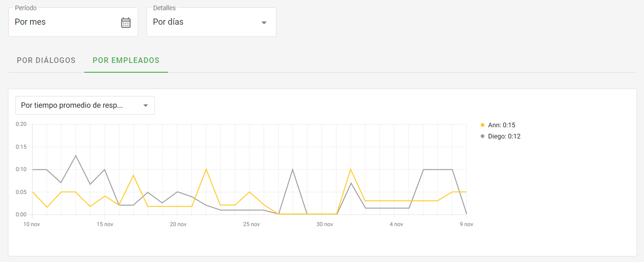This screenshot has width=644, height=262.
Task: Switch to the POR DIÁLOGOS tab
Action: (46, 61)
